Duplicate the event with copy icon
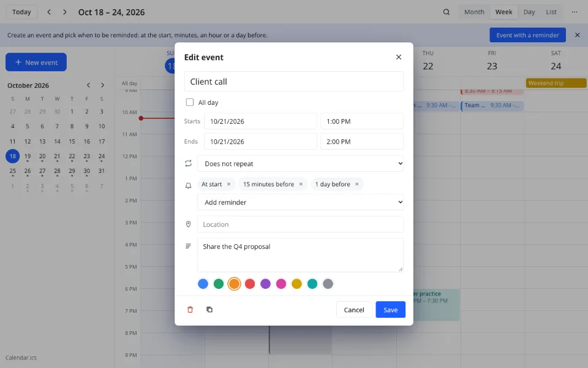Image resolution: width=588 pixels, height=368 pixels. [x=209, y=310]
